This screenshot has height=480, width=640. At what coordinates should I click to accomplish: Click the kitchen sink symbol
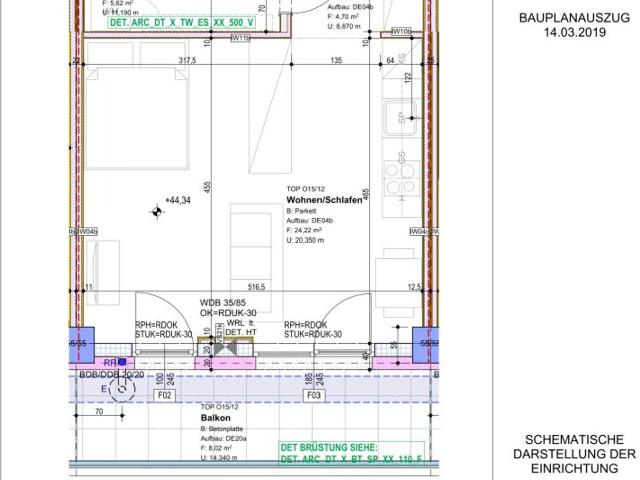click(x=401, y=118)
